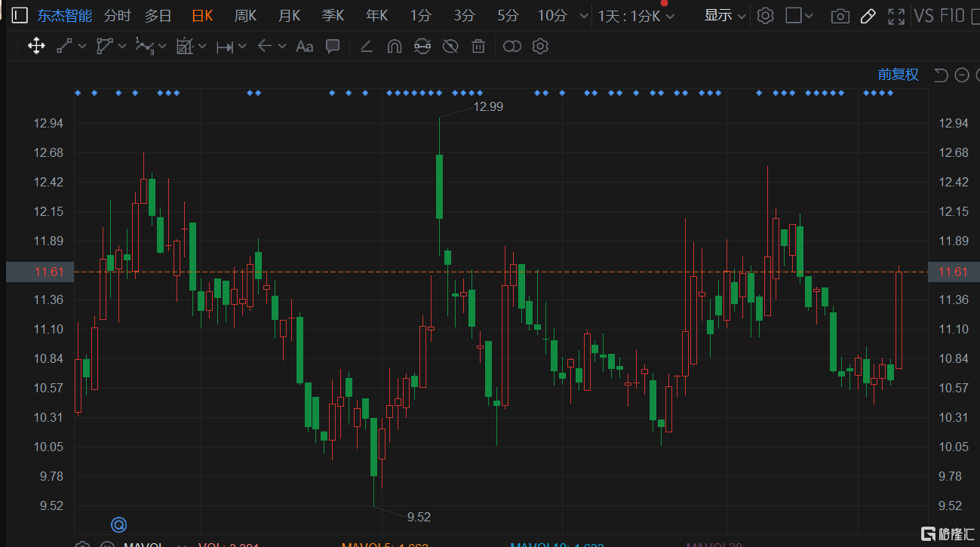Click the angle line edit icon
980x547 pixels.
367,47
